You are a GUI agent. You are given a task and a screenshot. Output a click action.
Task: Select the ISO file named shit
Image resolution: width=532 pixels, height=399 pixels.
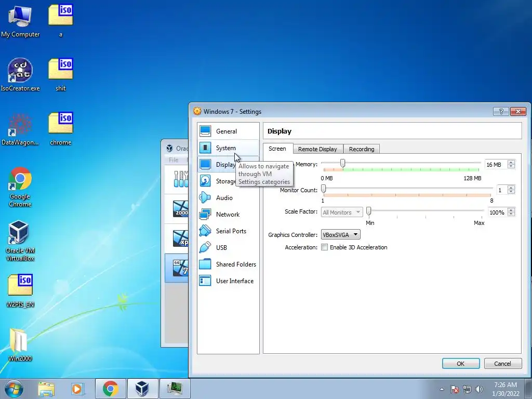click(60, 75)
